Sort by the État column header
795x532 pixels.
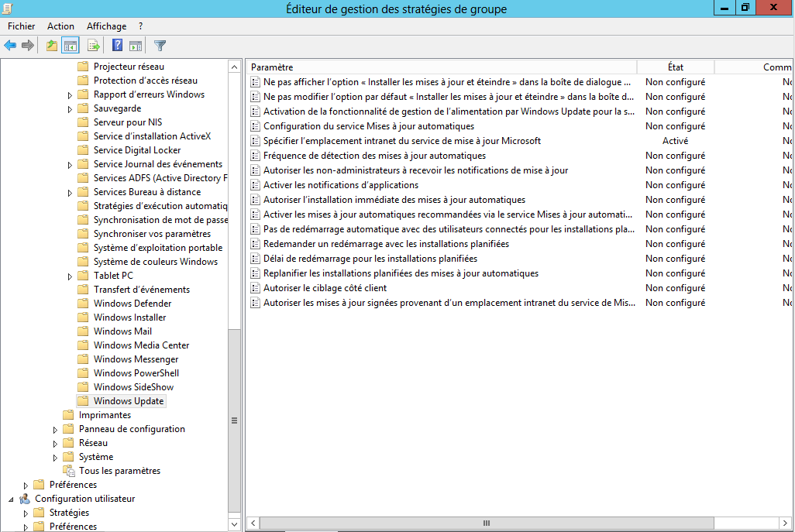click(x=675, y=67)
